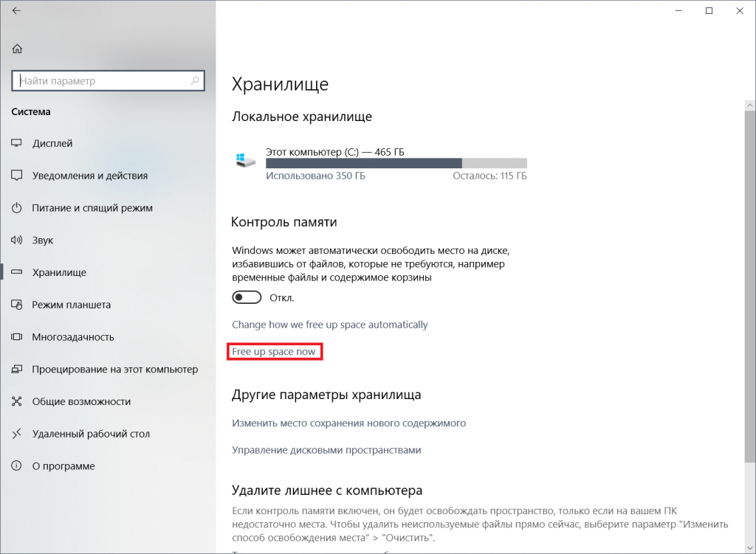Select the Дисплей monitor icon
Viewport: 756px width, 554px height.
(17, 143)
